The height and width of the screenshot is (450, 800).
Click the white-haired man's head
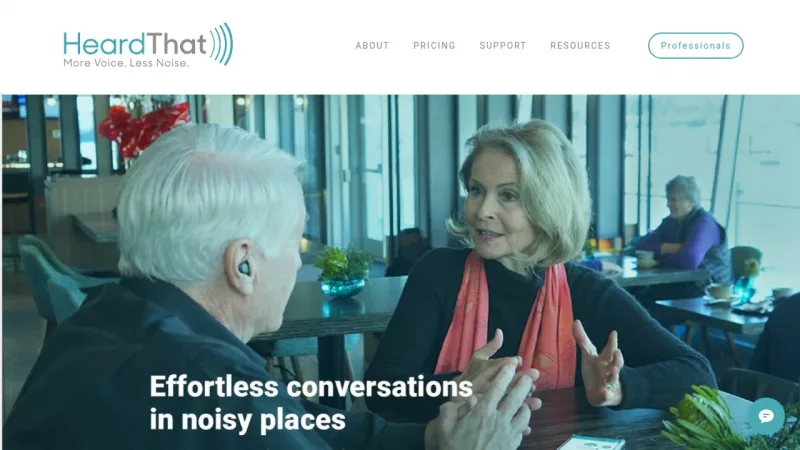(207, 204)
